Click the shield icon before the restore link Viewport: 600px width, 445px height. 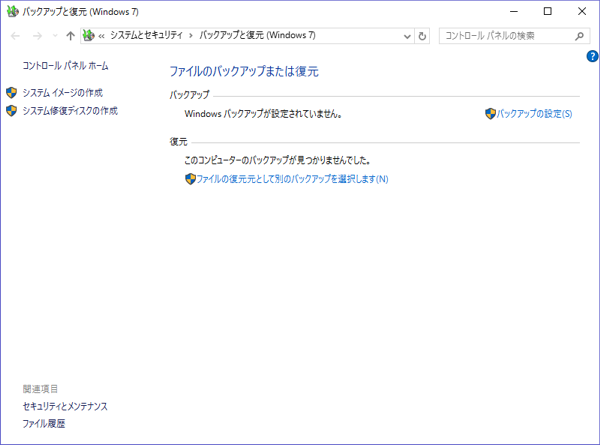(x=190, y=179)
